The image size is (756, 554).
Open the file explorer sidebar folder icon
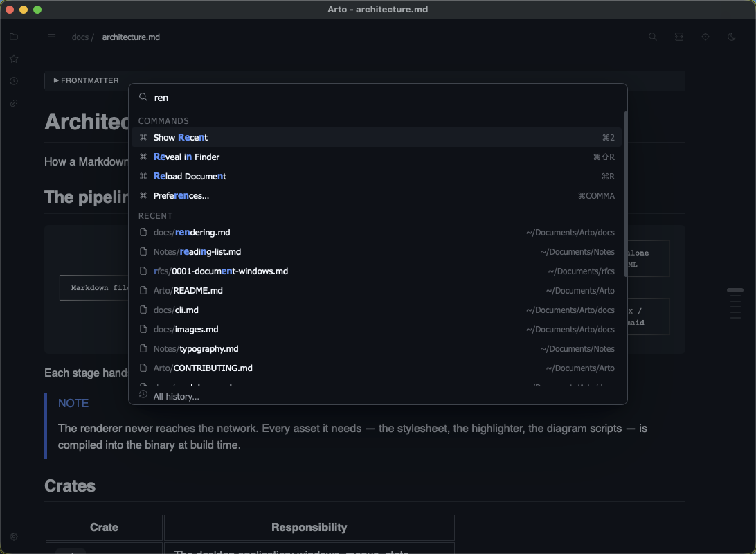14,37
